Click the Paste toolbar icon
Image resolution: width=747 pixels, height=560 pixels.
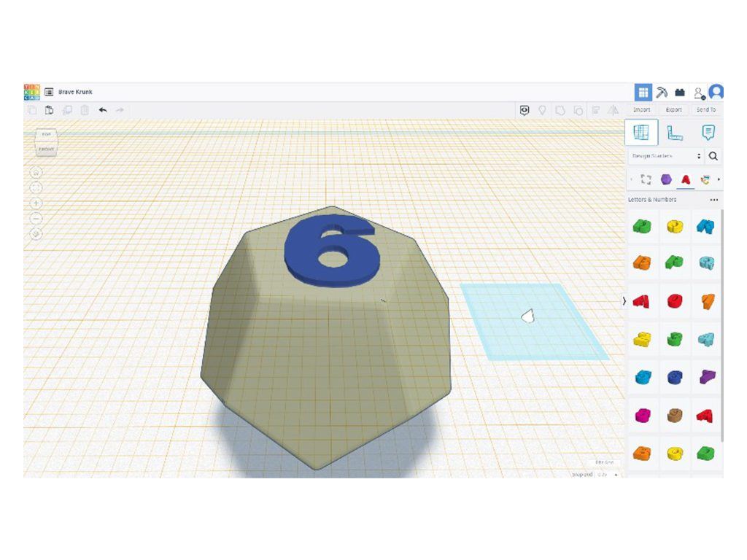coord(49,111)
